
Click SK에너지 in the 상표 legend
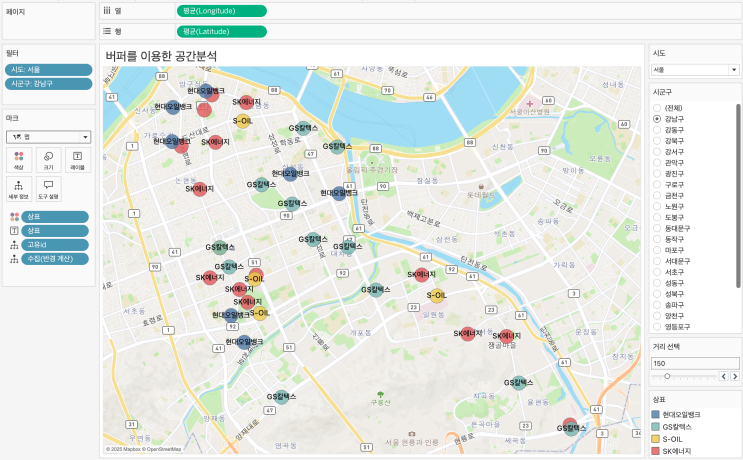click(x=677, y=451)
